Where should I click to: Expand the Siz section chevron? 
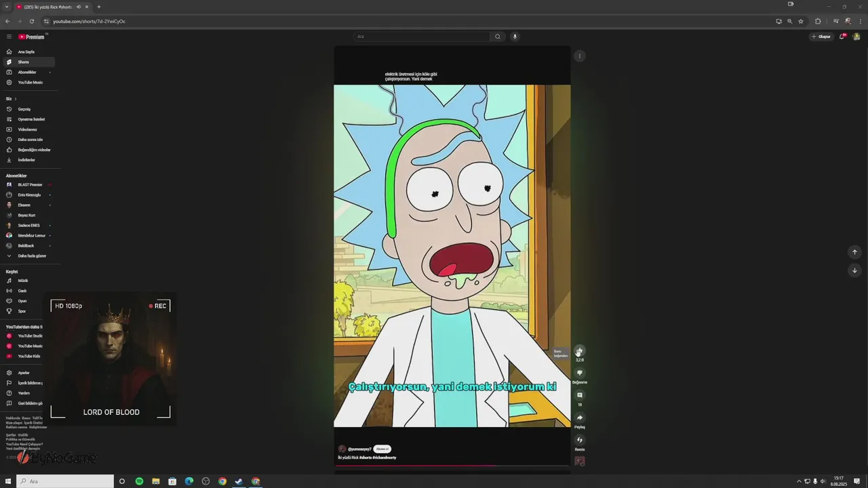coord(16,99)
